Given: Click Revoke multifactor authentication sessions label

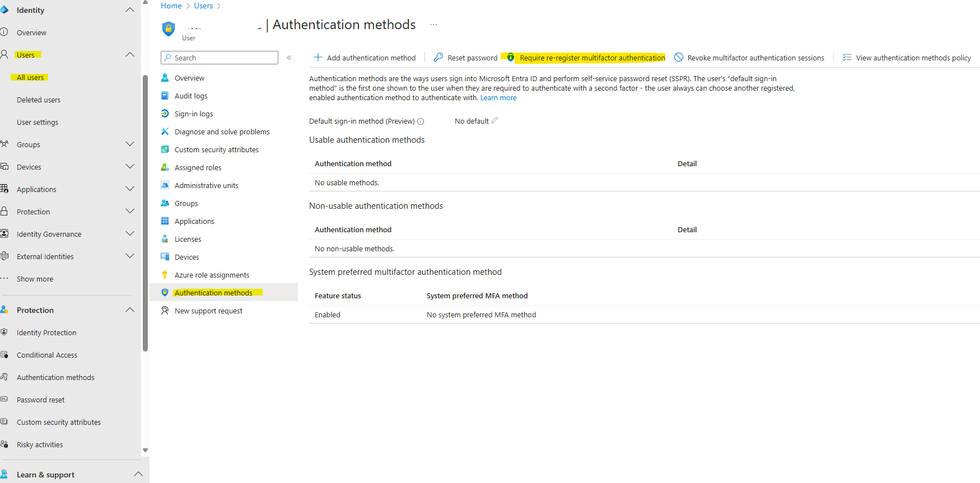Looking at the screenshot, I should [756, 58].
